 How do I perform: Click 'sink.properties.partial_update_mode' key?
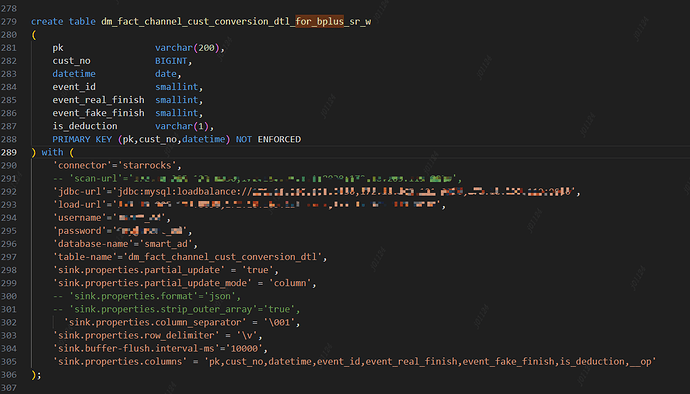point(152,283)
